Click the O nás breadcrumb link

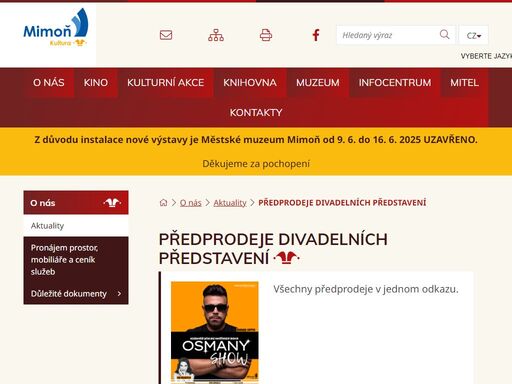(x=191, y=203)
